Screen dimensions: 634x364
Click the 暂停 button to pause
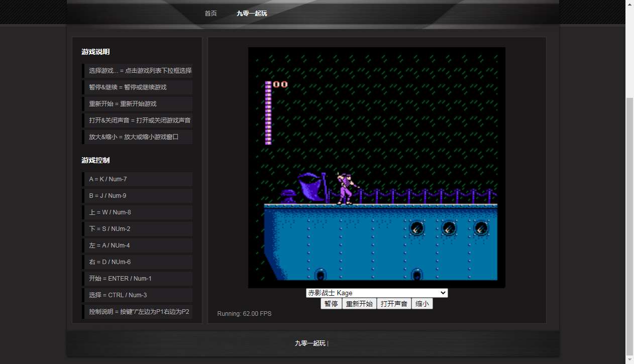pos(331,304)
